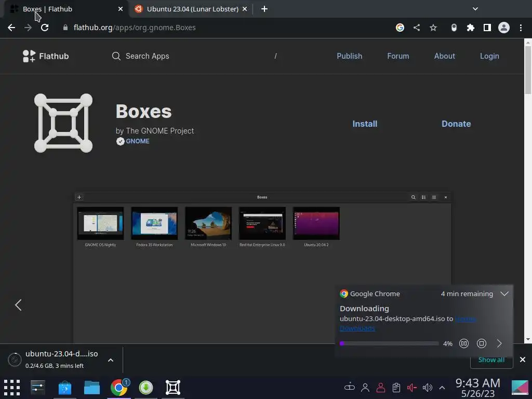Image resolution: width=532 pixels, height=399 pixels.
Task: Open the About page
Action: click(x=445, y=56)
